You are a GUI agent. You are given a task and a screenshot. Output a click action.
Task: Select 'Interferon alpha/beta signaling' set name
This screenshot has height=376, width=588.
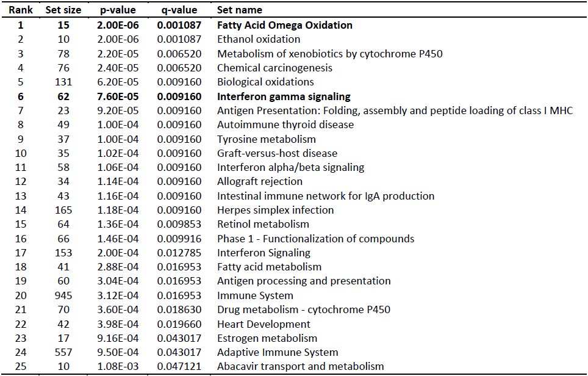click(290, 167)
